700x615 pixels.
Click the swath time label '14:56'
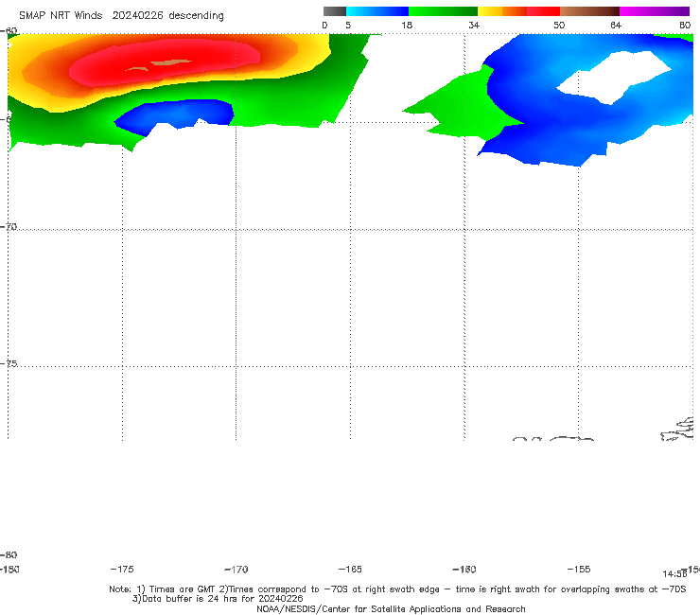click(x=674, y=574)
